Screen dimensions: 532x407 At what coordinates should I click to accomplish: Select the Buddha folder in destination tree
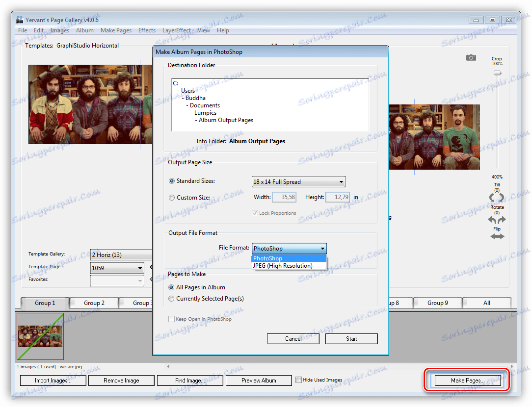pos(195,98)
